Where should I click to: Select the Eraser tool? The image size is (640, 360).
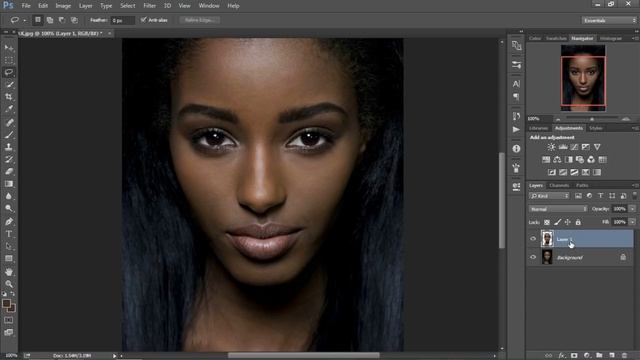point(9,171)
